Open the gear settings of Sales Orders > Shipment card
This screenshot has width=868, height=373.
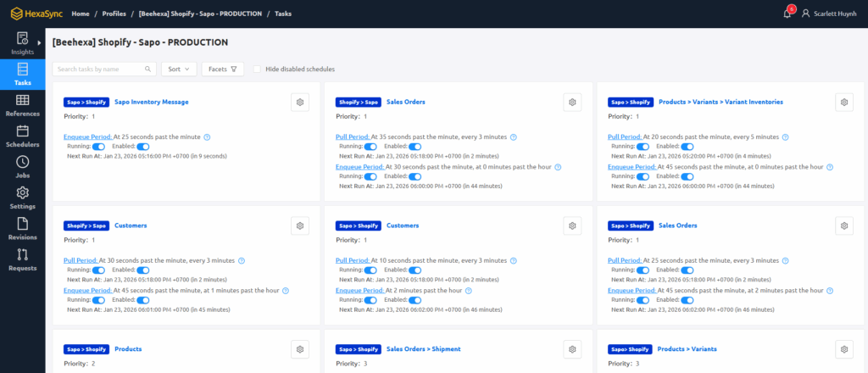[572, 349]
